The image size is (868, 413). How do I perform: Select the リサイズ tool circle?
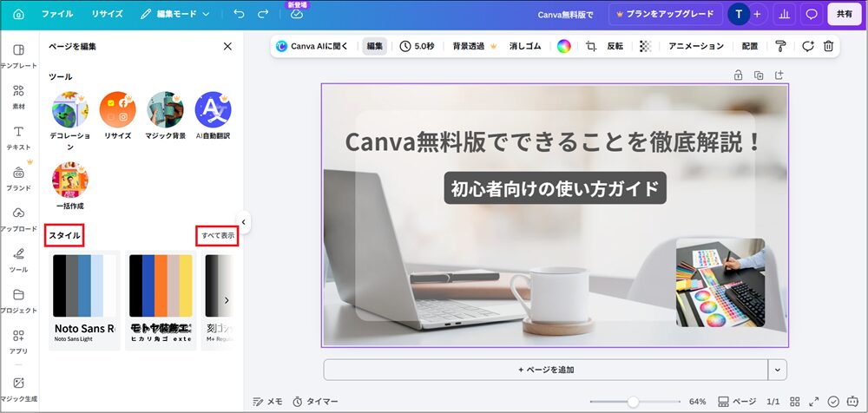(x=118, y=109)
